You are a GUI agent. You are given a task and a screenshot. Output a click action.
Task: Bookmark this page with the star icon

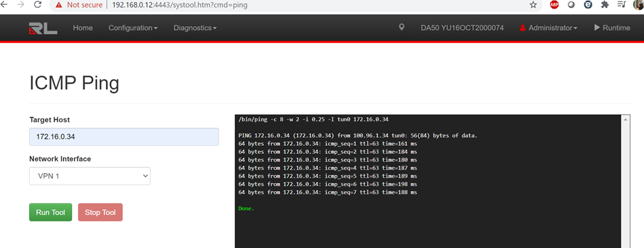point(533,5)
